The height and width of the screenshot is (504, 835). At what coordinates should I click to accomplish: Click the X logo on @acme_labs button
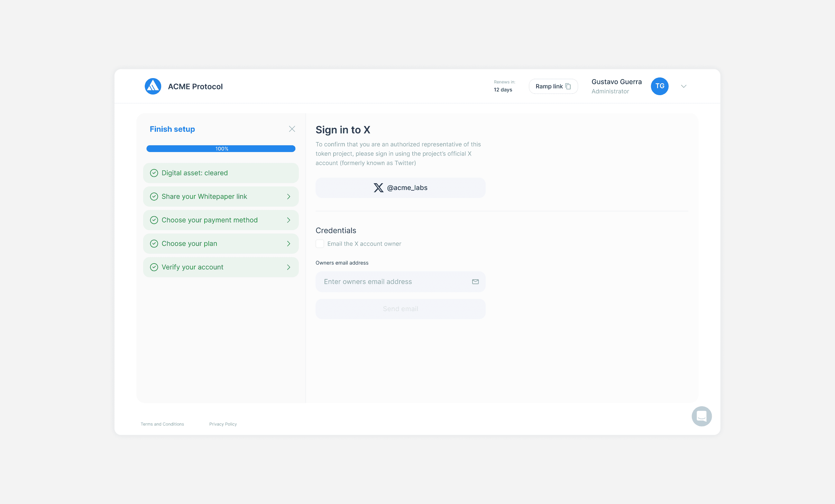[x=378, y=188]
